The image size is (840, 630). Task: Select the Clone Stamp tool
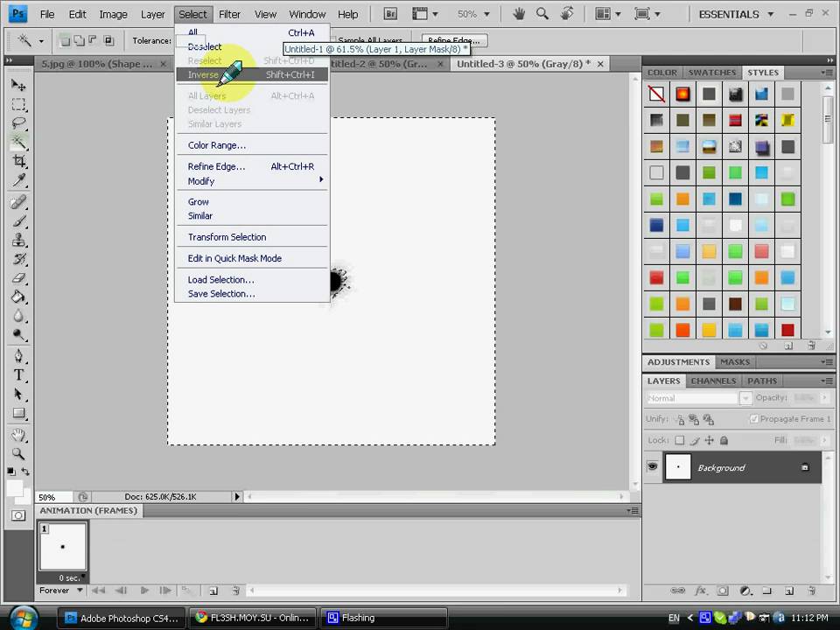pyautogui.click(x=18, y=240)
